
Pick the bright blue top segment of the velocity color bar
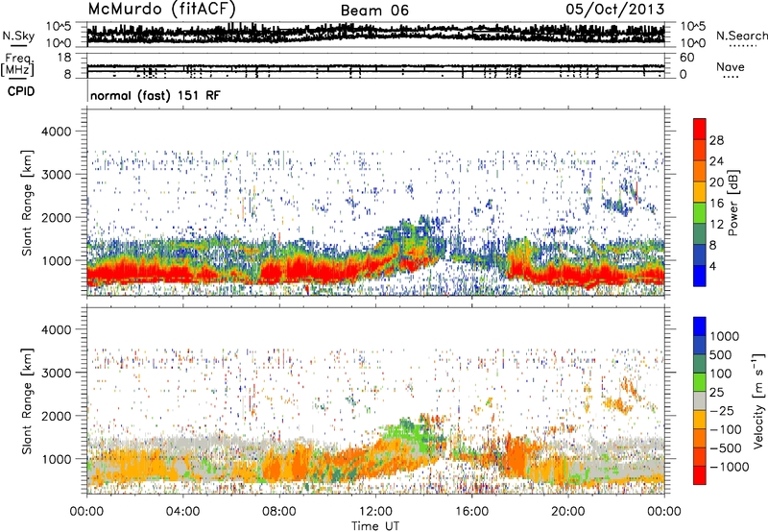[x=700, y=326]
